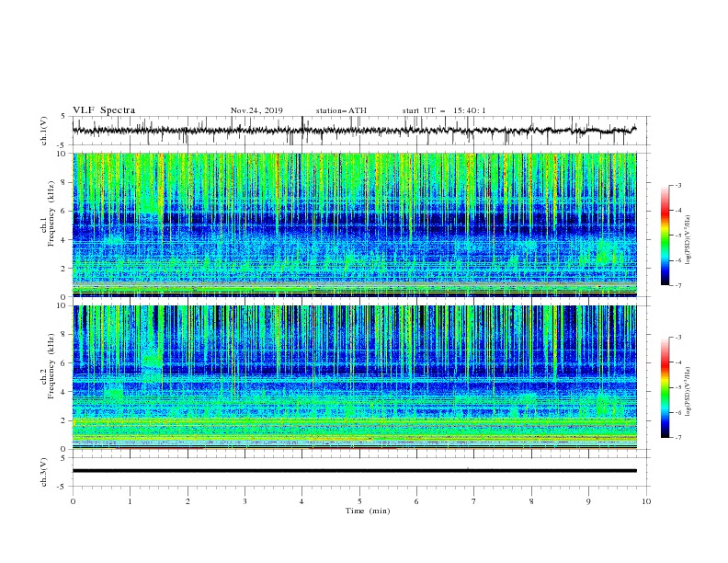The image size is (728, 563).
Task: Click time axis tick label "2"
Action: click(188, 501)
